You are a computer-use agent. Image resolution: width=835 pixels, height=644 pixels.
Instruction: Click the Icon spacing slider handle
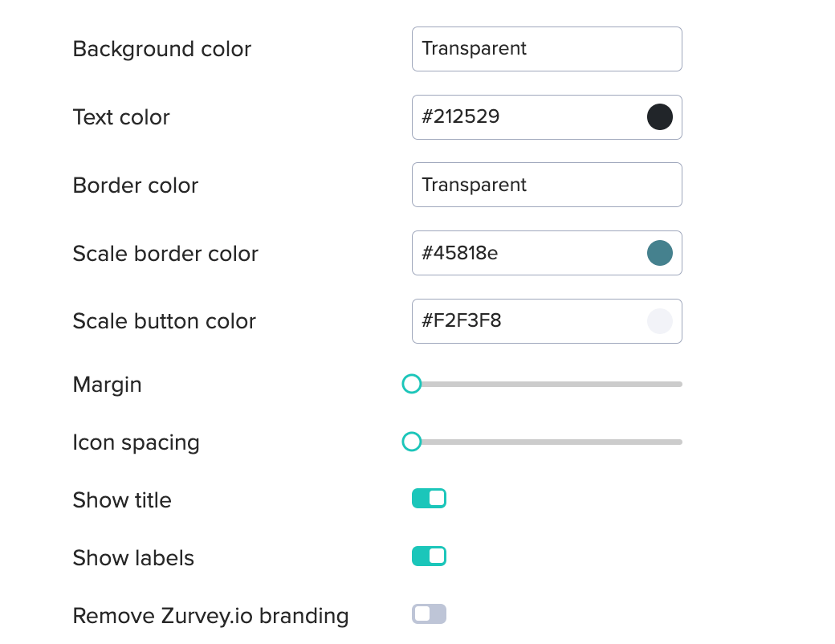tap(412, 442)
